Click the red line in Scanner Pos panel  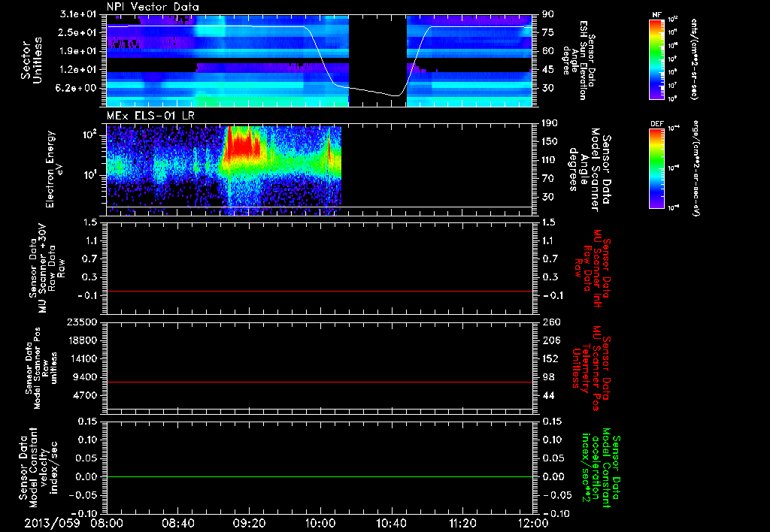[x=320, y=382]
